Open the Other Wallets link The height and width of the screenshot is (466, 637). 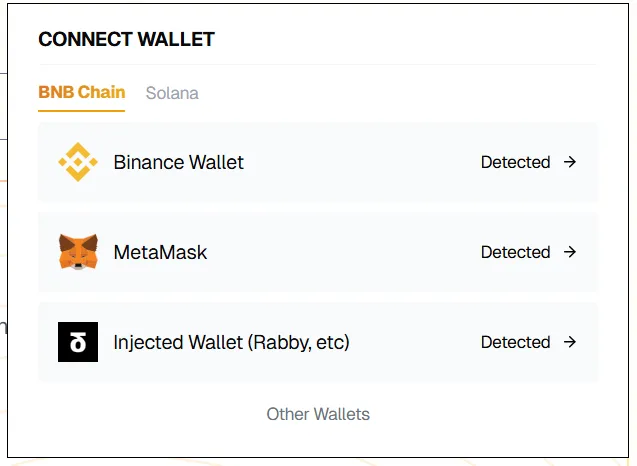pos(318,414)
